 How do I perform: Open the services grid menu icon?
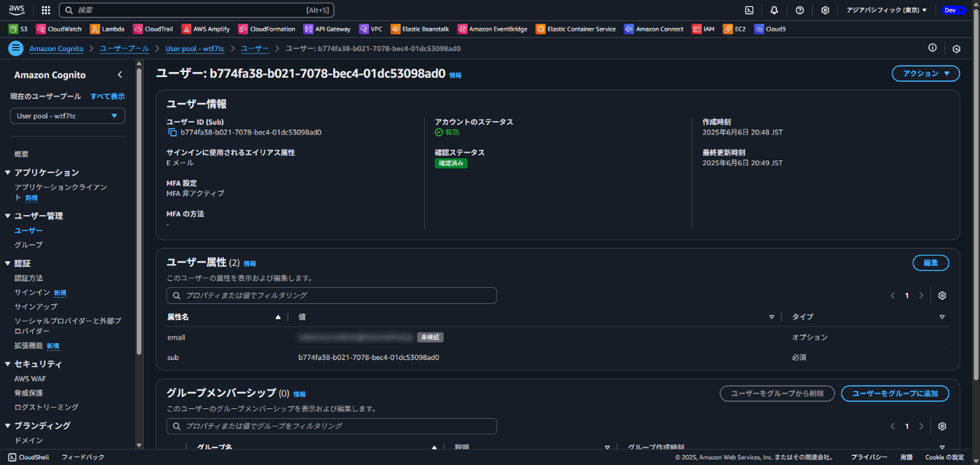45,10
